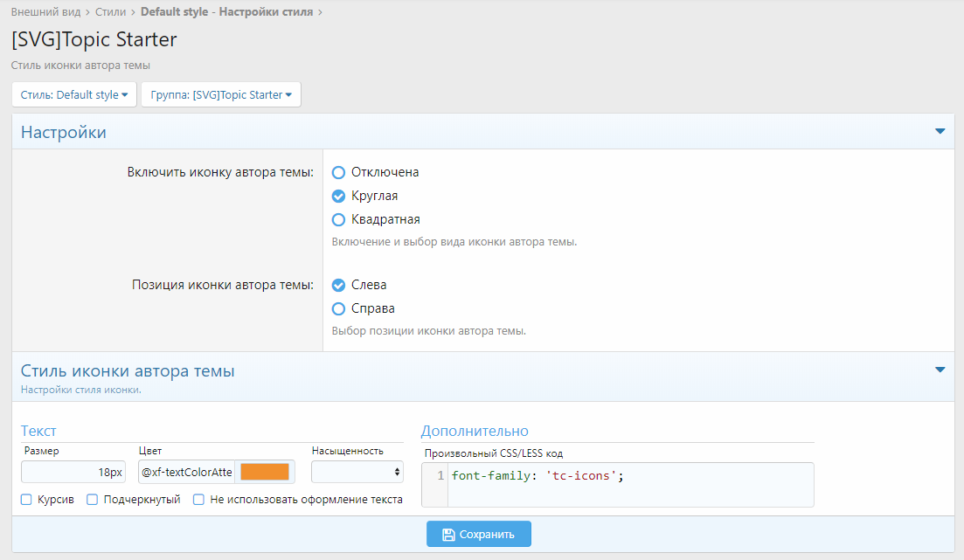
Task: Click the up/down arrows of the Насыщенность selector
Action: pyautogui.click(x=398, y=471)
